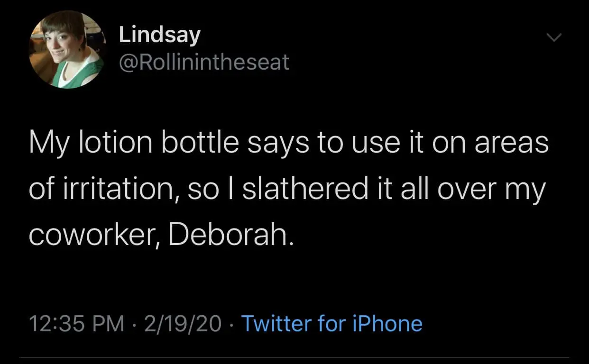This screenshot has height=364, width=589.
Task: Click the "Twitter for iPhone" source link
Action: [x=331, y=324]
